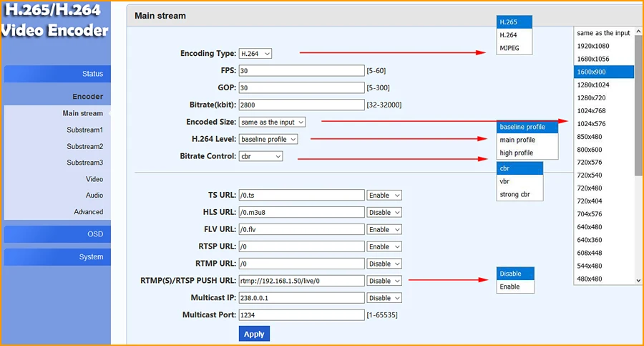Click the Apply button

254,334
